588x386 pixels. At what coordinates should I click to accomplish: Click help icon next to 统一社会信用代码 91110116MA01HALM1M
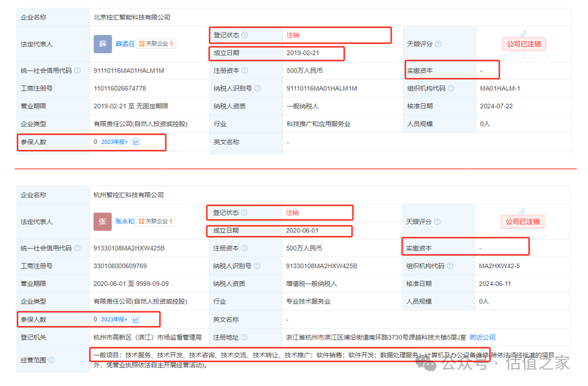point(77,70)
